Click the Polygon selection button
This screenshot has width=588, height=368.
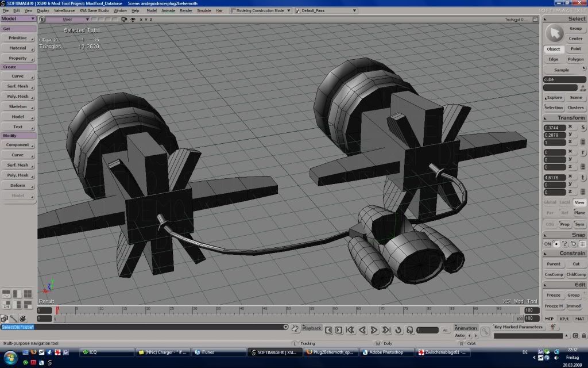pos(575,59)
